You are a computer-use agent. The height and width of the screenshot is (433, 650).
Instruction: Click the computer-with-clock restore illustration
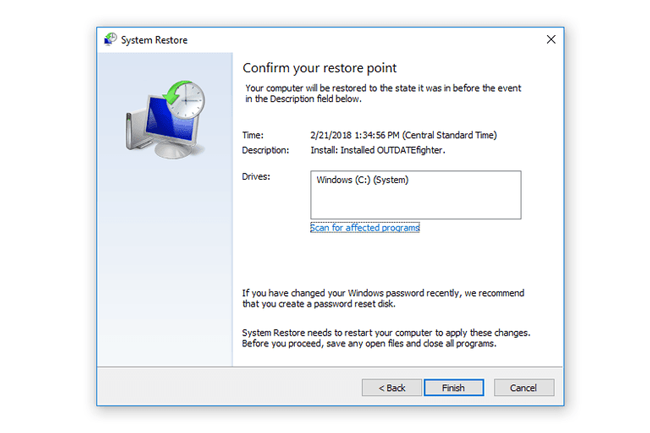point(165,119)
